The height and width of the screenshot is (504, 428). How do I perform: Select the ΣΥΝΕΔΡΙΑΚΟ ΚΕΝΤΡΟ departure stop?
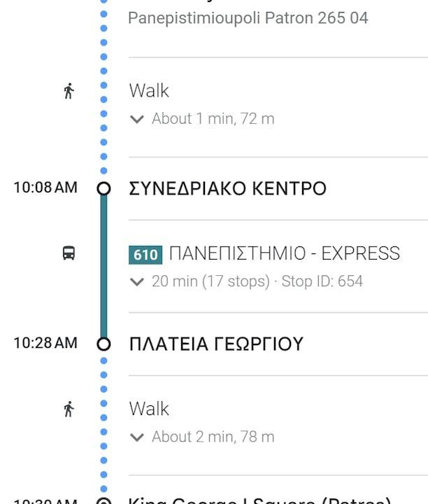coord(227,188)
